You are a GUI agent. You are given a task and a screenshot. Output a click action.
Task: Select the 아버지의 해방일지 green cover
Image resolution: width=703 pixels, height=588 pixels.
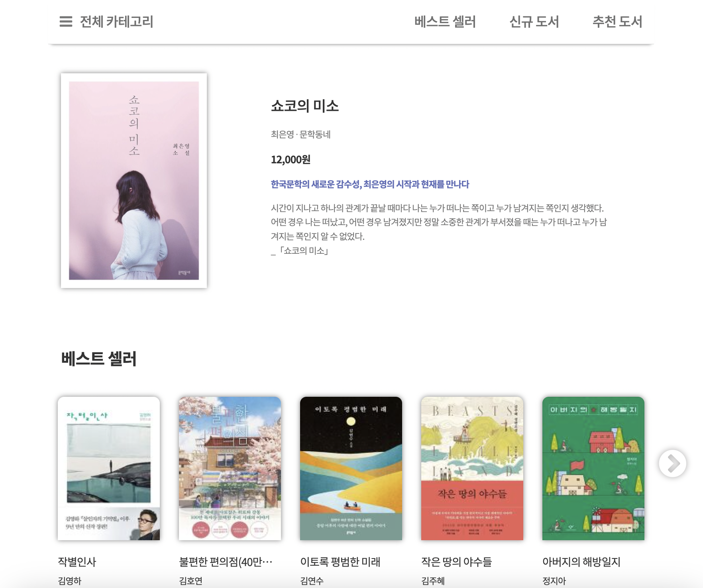point(593,468)
